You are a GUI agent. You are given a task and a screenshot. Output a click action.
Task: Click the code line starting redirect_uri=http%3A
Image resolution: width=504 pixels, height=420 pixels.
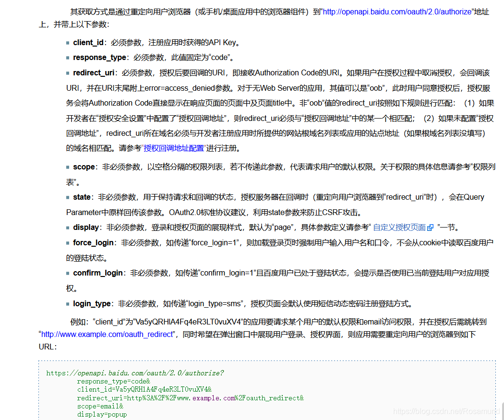click(x=190, y=398)
